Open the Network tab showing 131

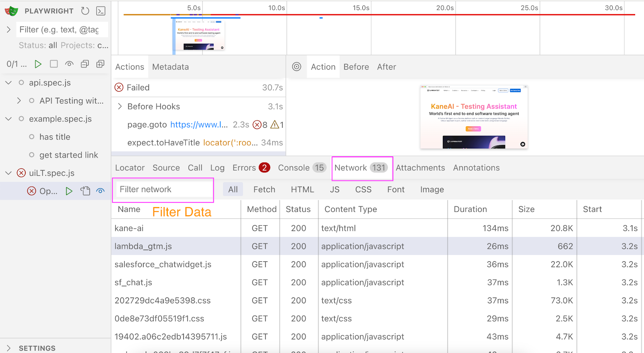point(361,168)
